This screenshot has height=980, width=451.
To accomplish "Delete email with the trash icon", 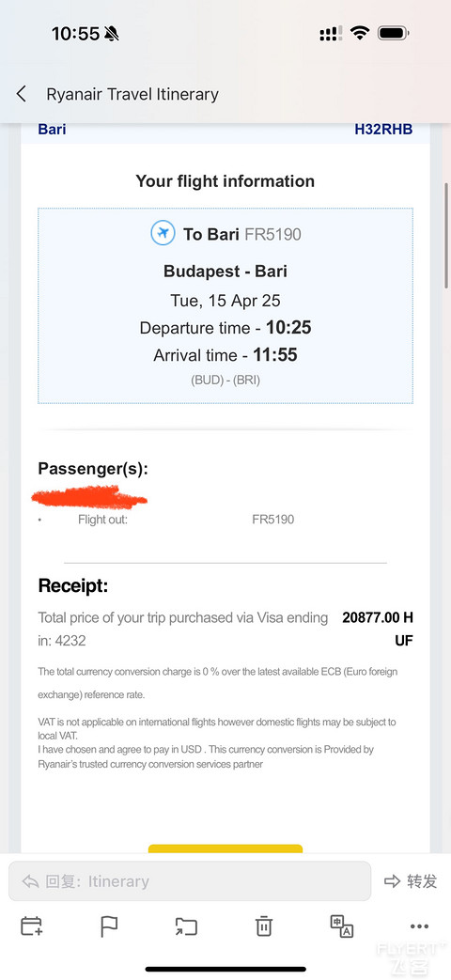I will [264, 926].
